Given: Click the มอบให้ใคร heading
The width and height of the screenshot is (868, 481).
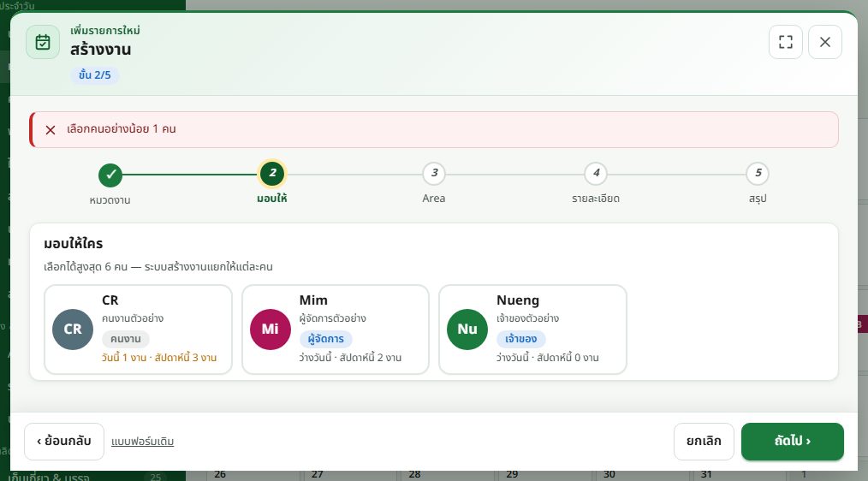Looking at the screenshot, I should (73, 244).
